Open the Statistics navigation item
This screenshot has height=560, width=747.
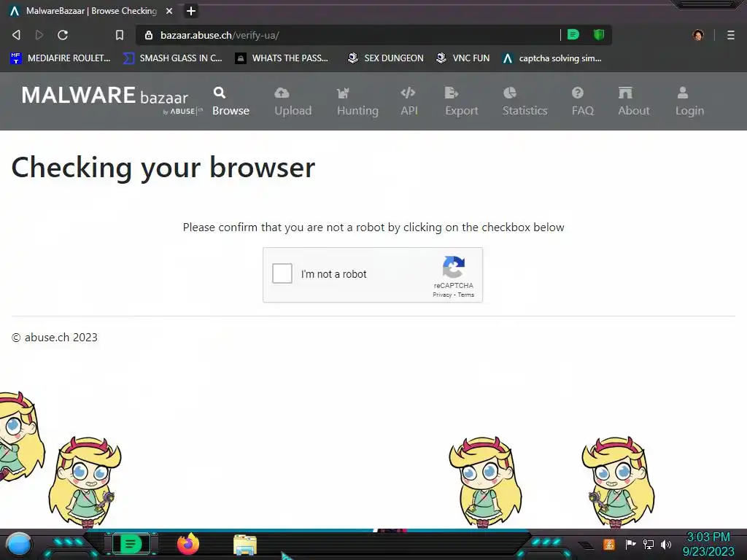pyautogui.click(x=525, y=101)
